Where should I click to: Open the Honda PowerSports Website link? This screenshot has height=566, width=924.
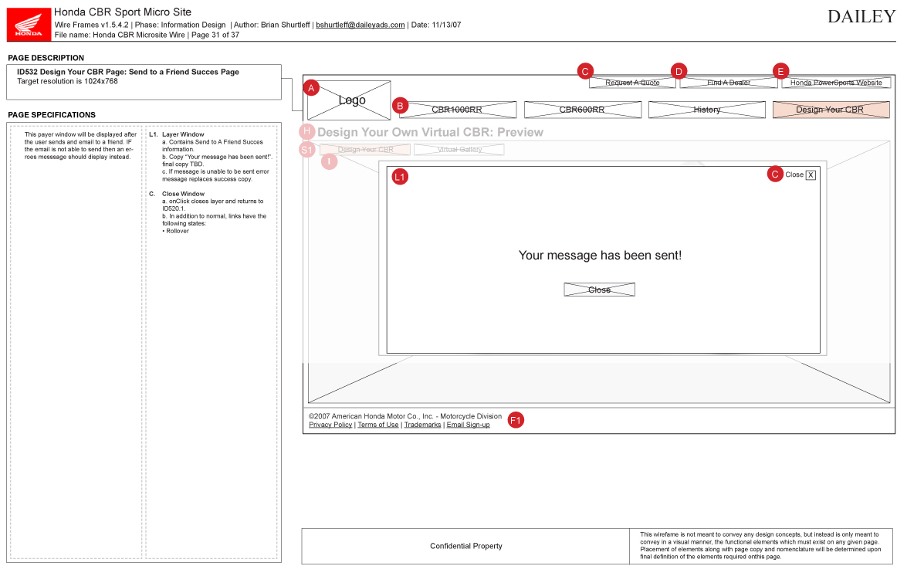click(x=836, y=83)
